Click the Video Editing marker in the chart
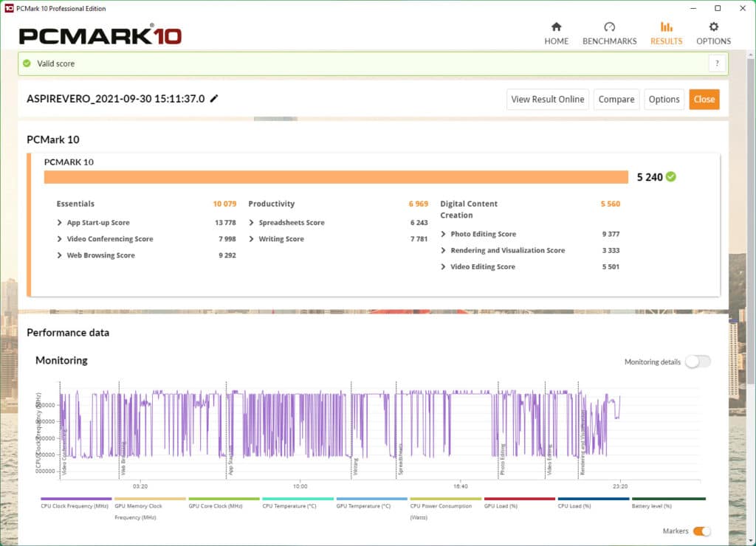The image size is (756, 546). click(x=549, y=460)
